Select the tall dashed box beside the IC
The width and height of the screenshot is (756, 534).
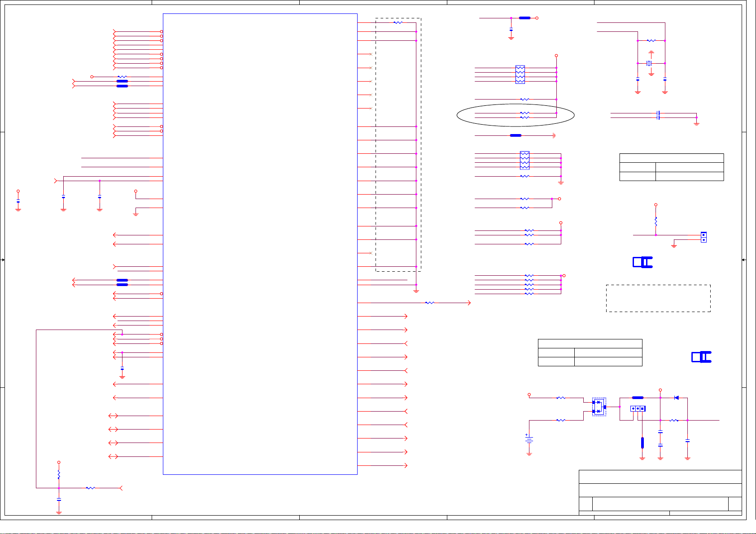point(398,145)
